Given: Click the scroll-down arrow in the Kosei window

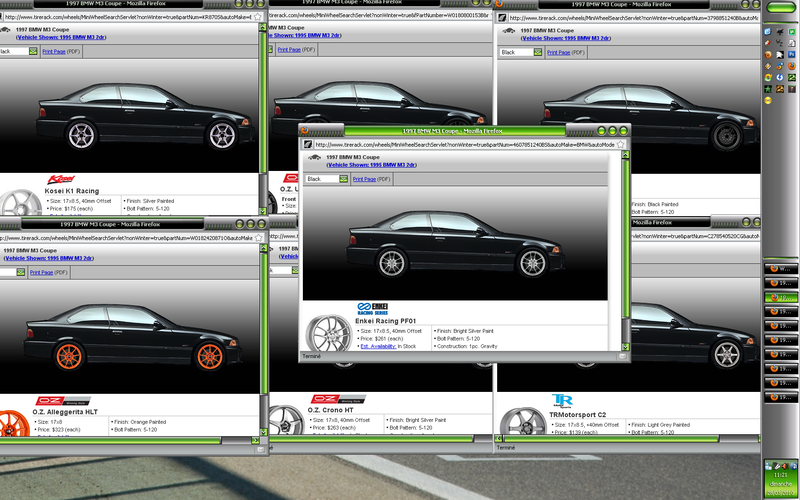Looking at the screenshot, I should click(263, 211).
